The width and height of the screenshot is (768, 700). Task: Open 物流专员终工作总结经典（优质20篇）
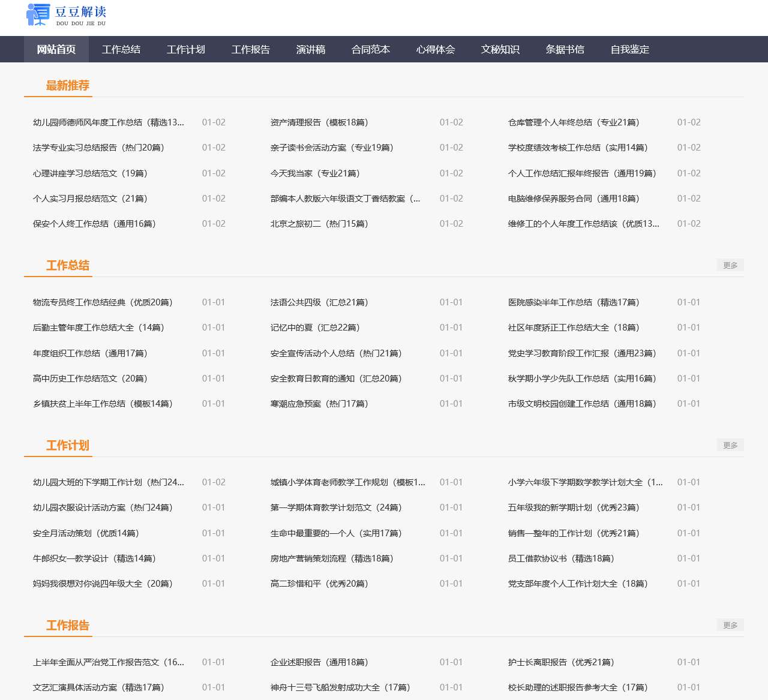point(102,302)
